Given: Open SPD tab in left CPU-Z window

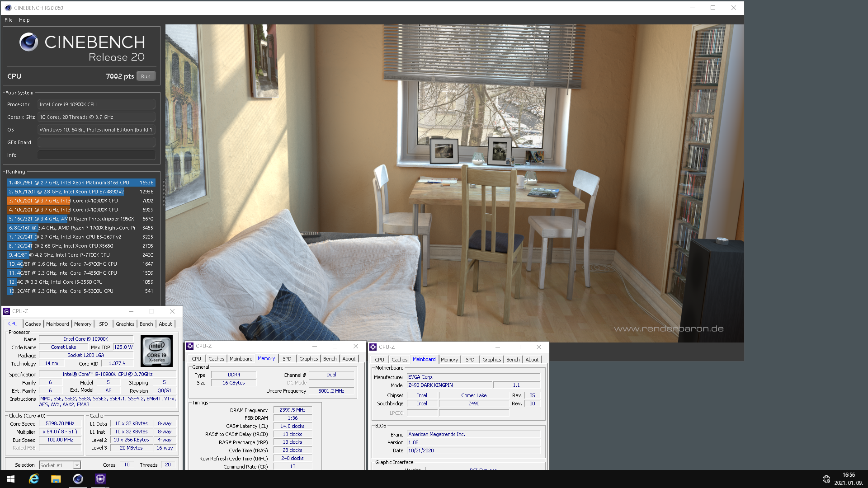Looking at the screenshot, I should click(x=104, y=324).
